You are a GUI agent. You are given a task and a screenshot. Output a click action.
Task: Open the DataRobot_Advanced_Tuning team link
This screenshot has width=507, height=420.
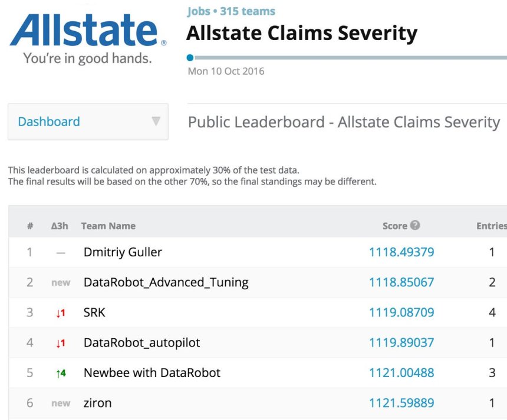[166, 282]
